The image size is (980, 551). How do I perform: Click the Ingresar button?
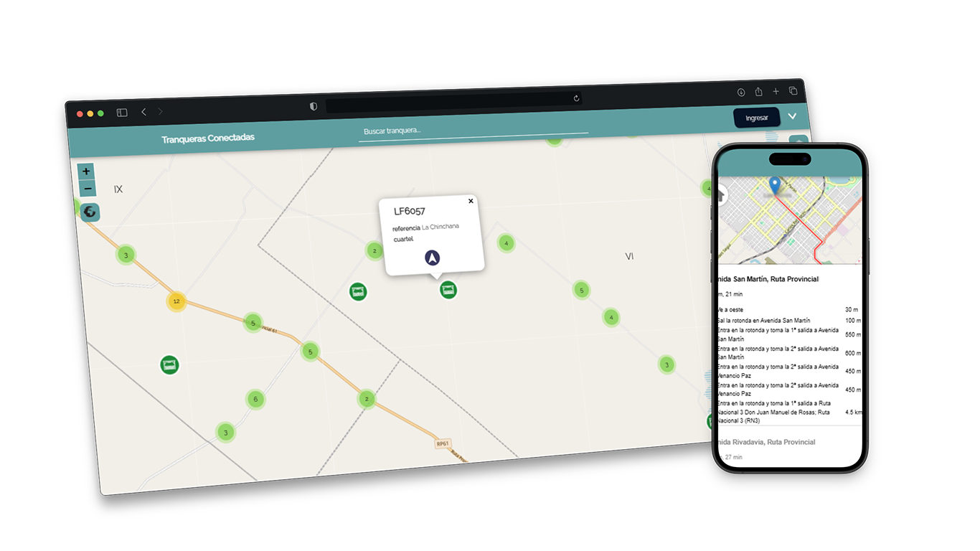pos(757,118)
